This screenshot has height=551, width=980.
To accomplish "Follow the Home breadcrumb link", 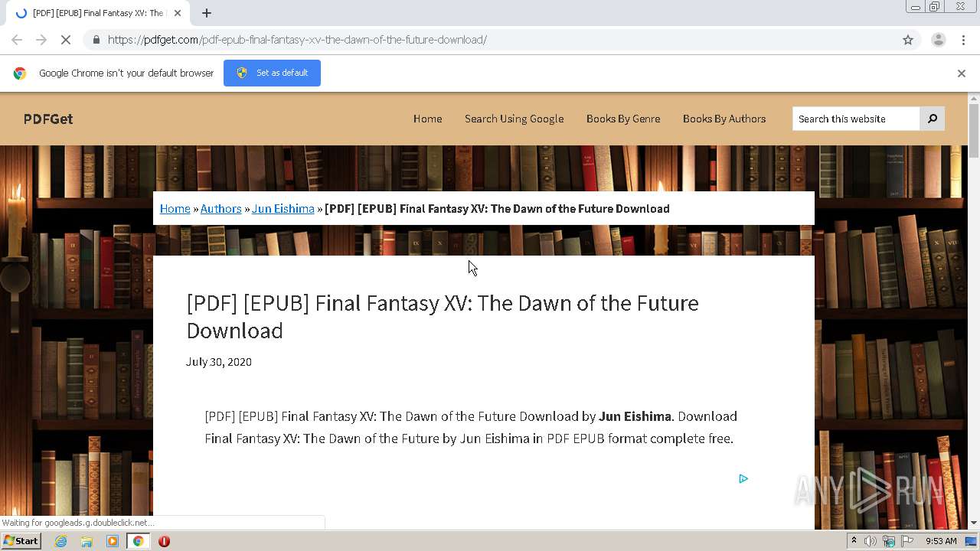I will pyautogui.click(x=175, y=208).
